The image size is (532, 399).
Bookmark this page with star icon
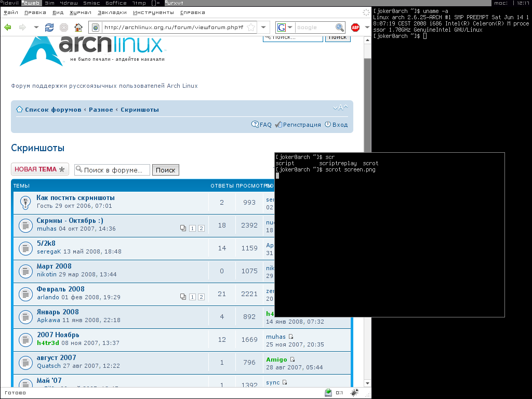(x=251, y=27)
